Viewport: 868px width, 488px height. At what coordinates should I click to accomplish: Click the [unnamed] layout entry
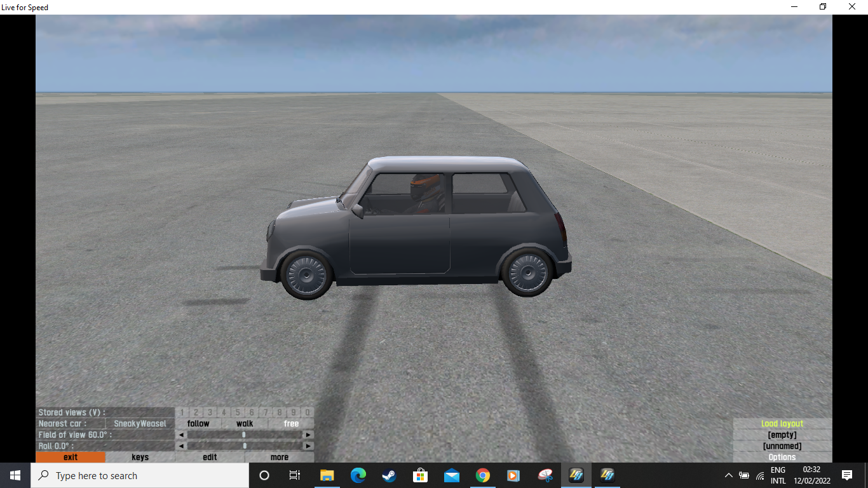782,446
